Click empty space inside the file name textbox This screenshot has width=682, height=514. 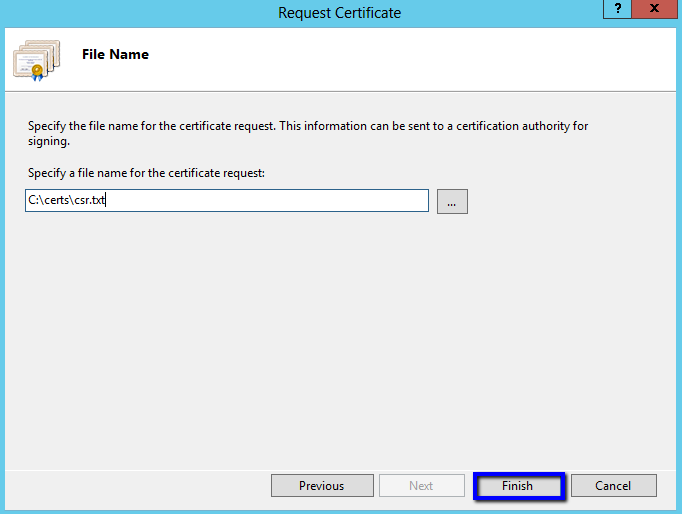click(x=300, y=201)
